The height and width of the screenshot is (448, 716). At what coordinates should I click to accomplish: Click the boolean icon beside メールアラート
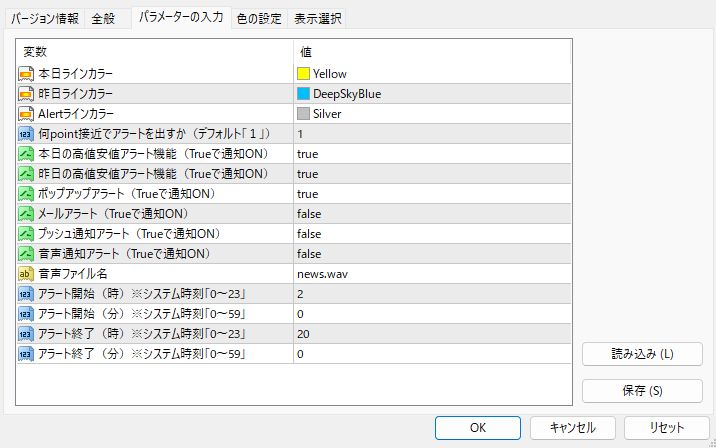tap(27, 214)
